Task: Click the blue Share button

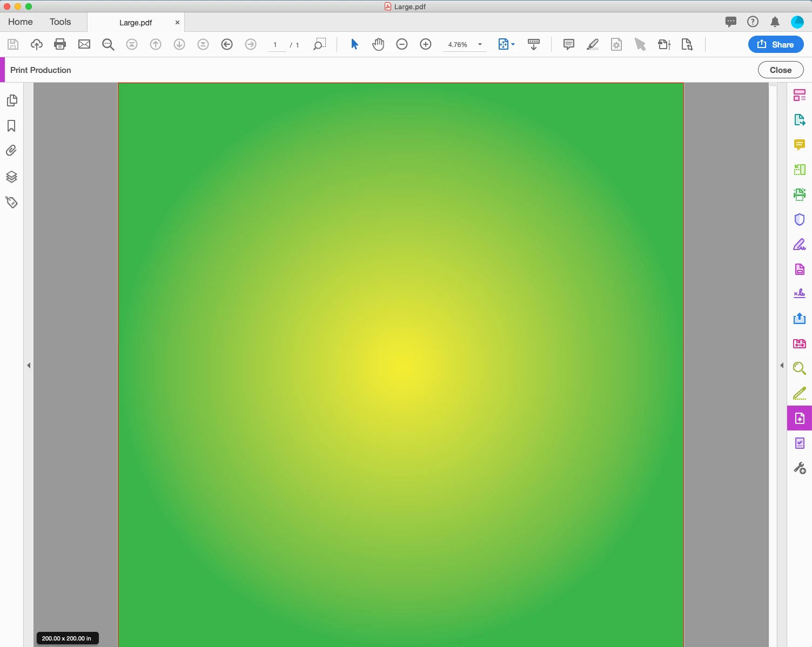Action: pyautogui.click(x=776, y=44)
